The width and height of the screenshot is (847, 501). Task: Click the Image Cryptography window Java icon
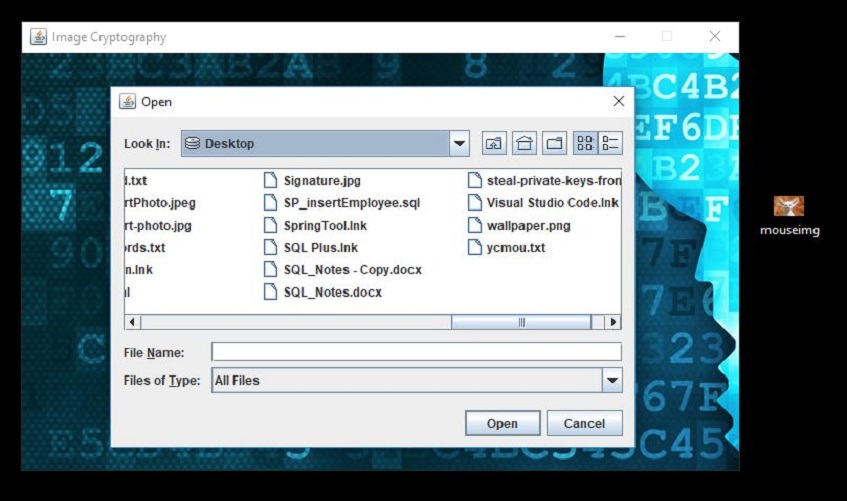click(38, 37)
